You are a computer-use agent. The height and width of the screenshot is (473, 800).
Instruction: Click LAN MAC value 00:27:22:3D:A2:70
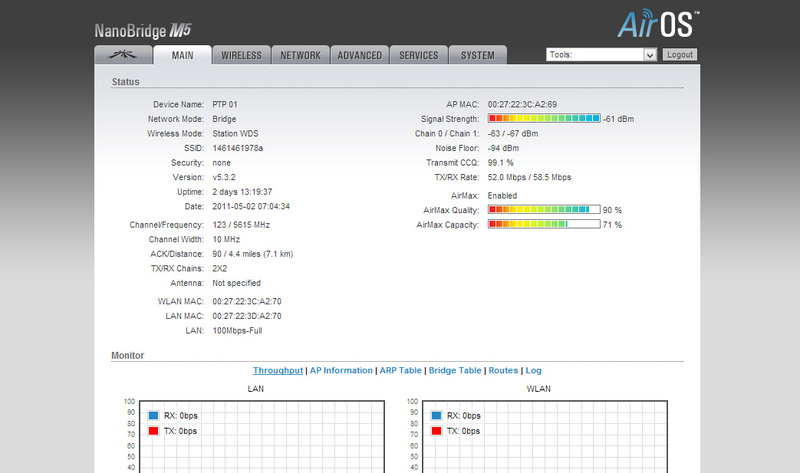point(247,316)
